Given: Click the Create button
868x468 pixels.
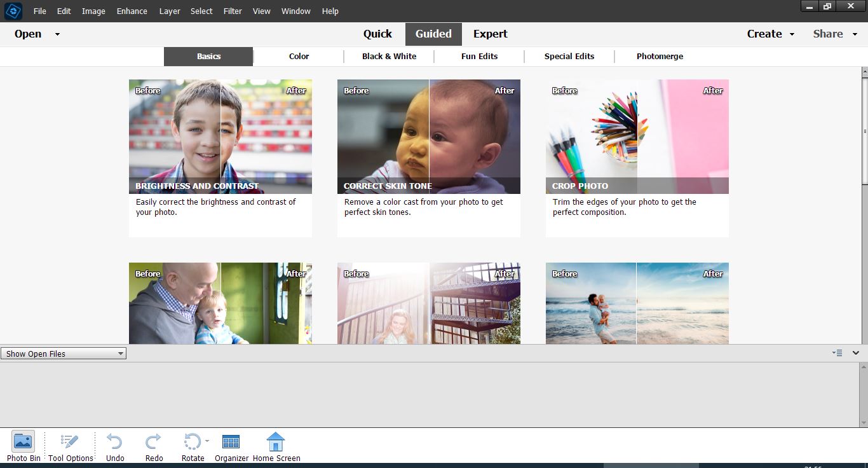Looking at the screenshot, I should tap(764, 34).
